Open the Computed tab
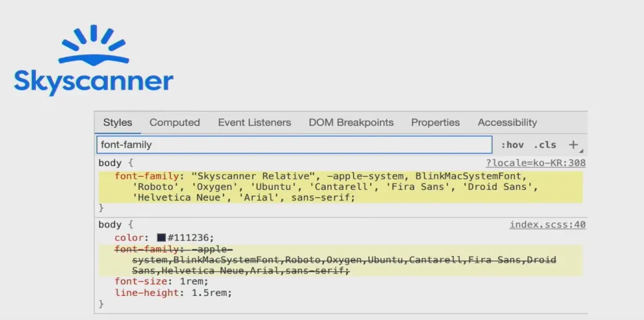This screenshot has width=644, height=320. click(175, 123)
